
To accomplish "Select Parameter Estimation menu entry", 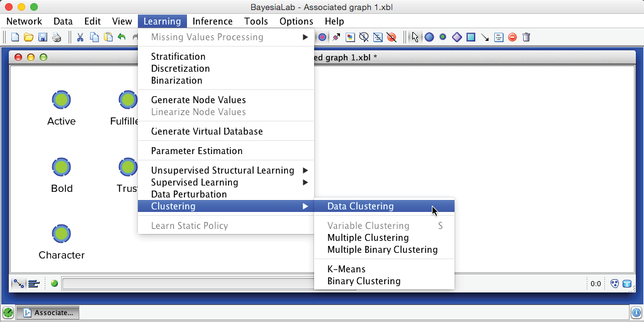I will pos(196,151).
